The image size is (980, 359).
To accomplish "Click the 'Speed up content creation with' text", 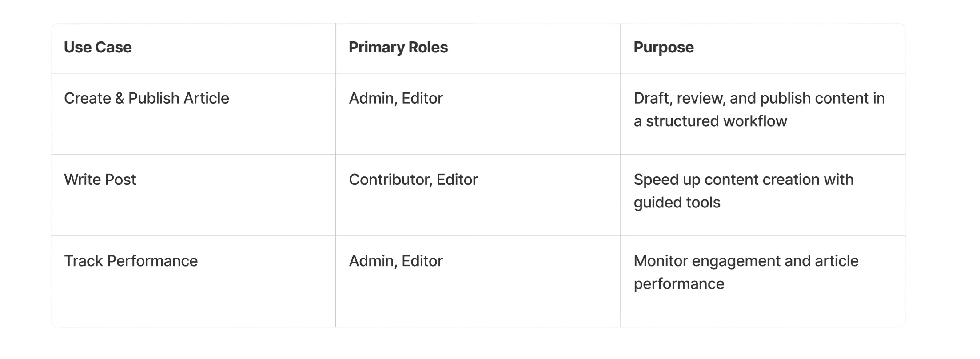I will pos(743,179).
